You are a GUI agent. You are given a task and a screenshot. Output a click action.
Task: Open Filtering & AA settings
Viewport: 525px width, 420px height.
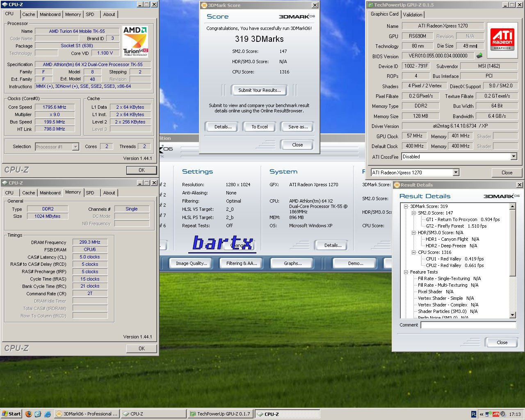242,263
